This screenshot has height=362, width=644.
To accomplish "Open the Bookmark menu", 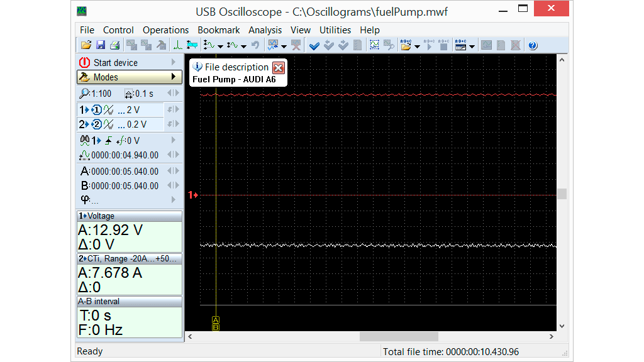I will (218, 30).
